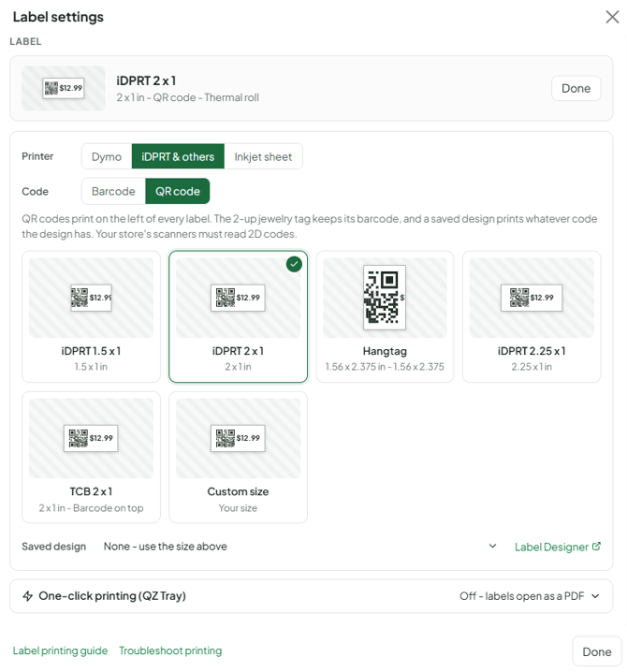Switch code type to QR code
627x672 pixels.
(178, 191)
